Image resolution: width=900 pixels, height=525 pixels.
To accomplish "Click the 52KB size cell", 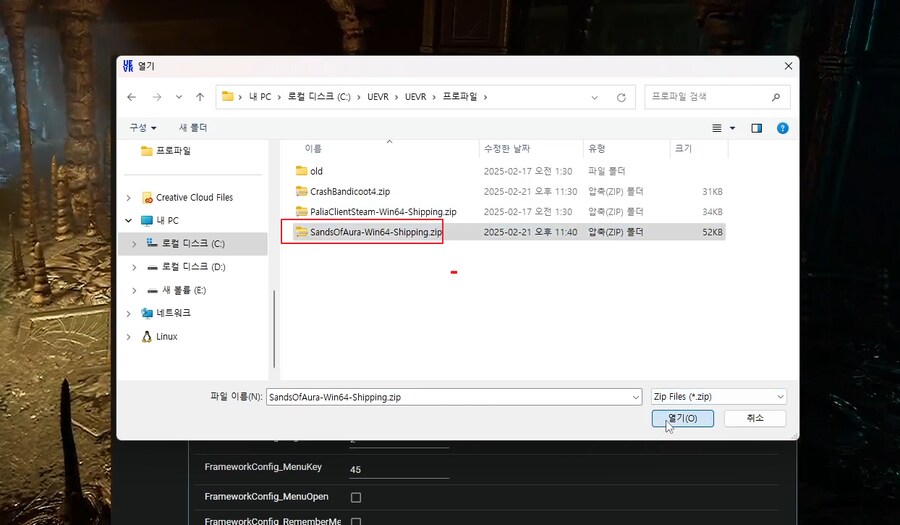I will point(712,232).
